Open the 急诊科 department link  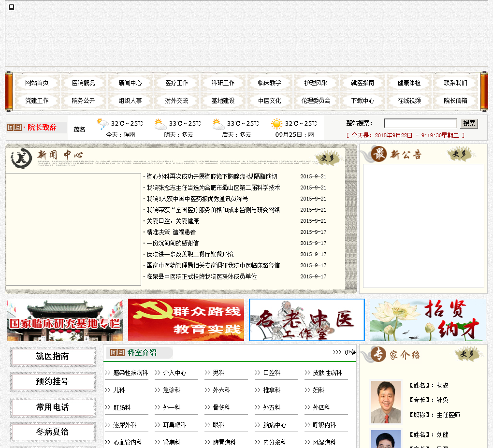coord(172,390)
